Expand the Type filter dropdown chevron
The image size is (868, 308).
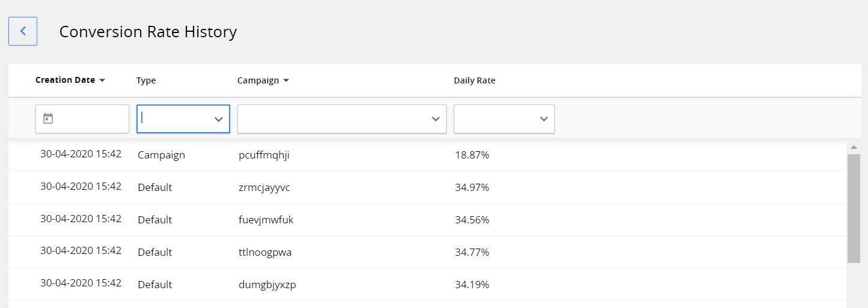(x=219, y=119)
